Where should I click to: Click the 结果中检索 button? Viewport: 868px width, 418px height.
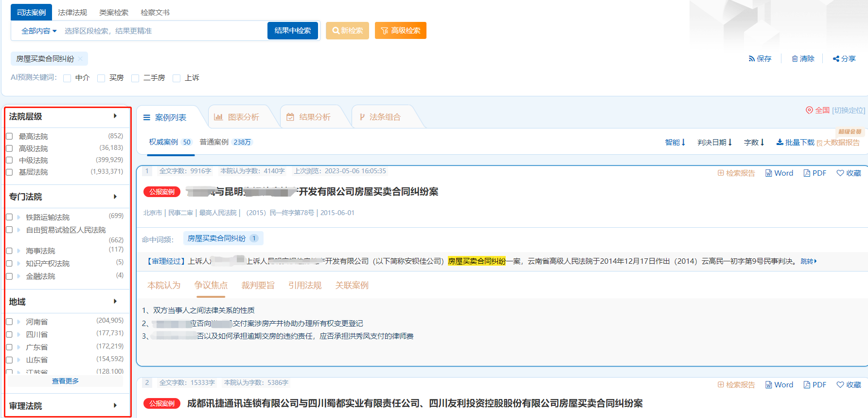293,31
